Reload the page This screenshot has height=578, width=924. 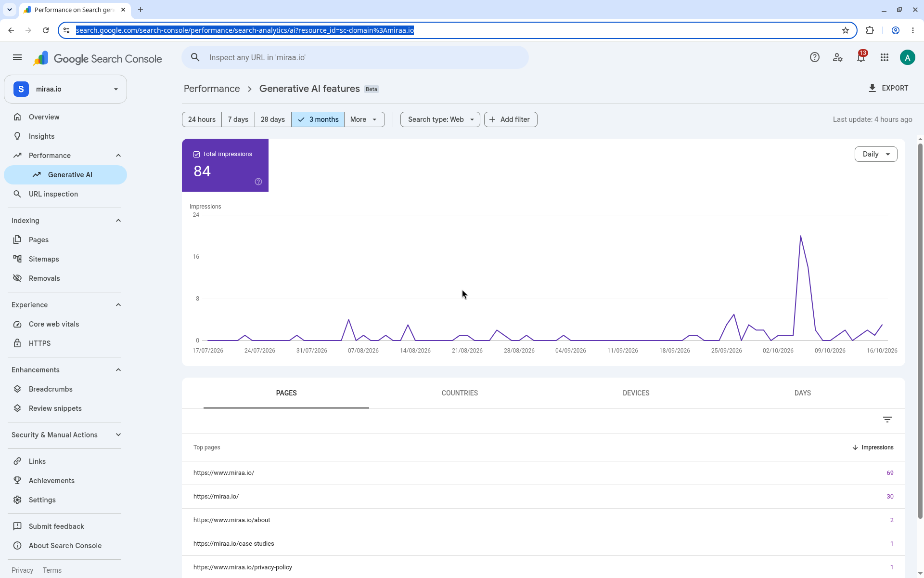46,30
